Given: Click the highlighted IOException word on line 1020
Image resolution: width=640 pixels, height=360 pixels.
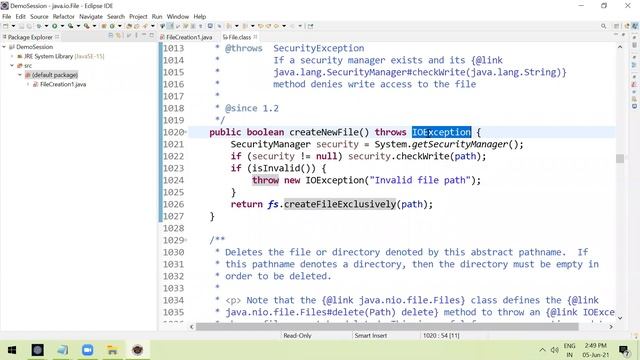Looking at the screenshot, I should click(441, 132).
